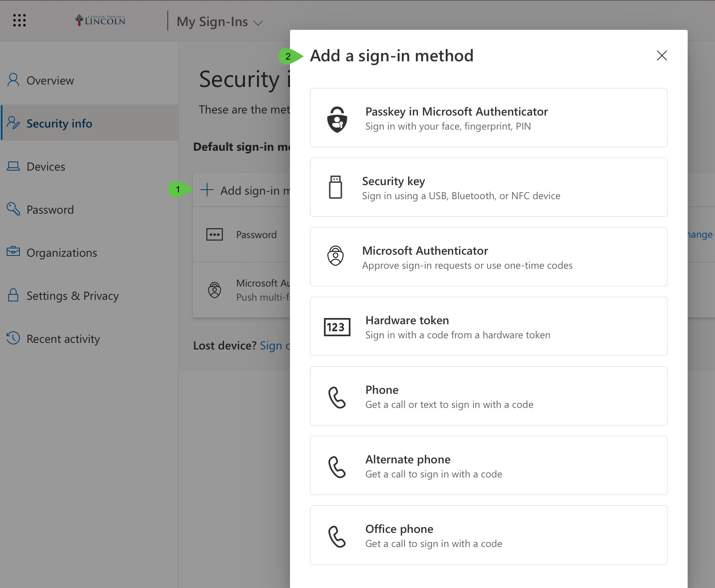Click the Lost device Sign out link

coord(275,346)
